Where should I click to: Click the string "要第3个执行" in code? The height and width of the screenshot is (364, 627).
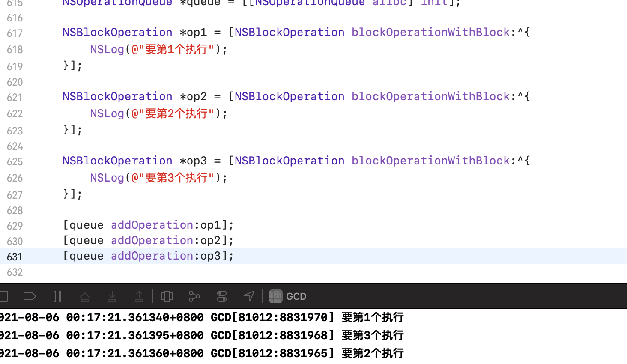click(173, 178)
